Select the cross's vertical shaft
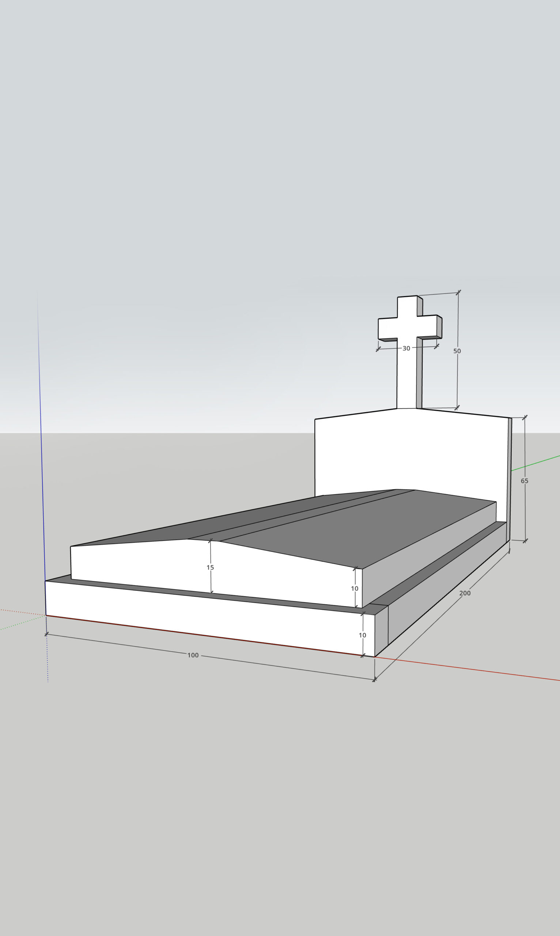560x936 pixels. click(x=406, y=377)
